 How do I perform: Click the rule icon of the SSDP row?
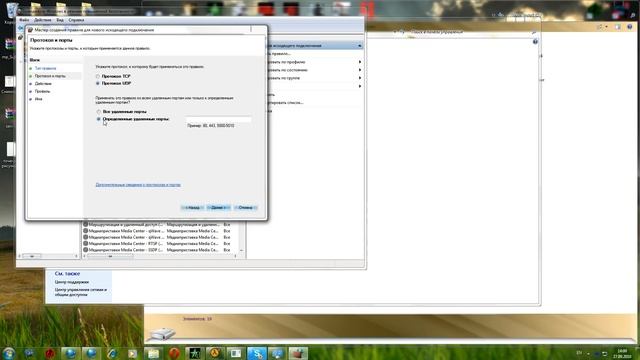(x=86, y=250)
